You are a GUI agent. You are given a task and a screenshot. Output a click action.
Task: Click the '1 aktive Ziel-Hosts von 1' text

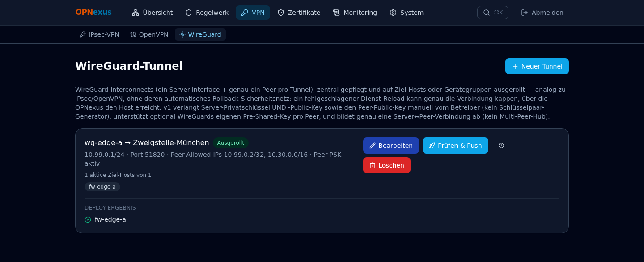pyautogui.click(x=118, y=175)
